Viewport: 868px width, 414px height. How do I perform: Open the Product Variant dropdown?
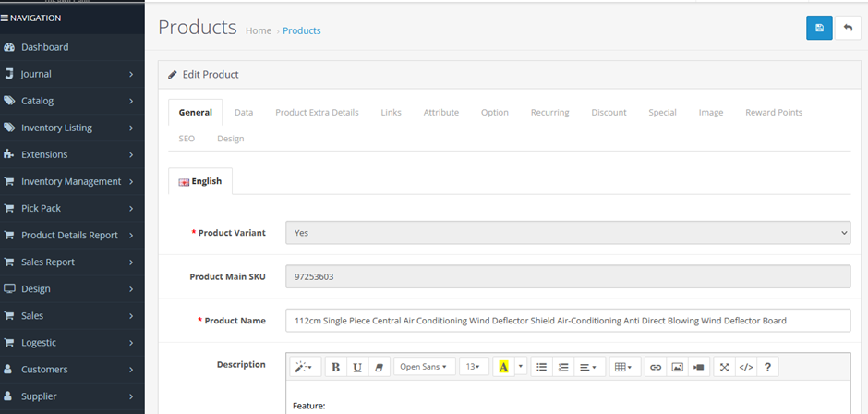567,233
